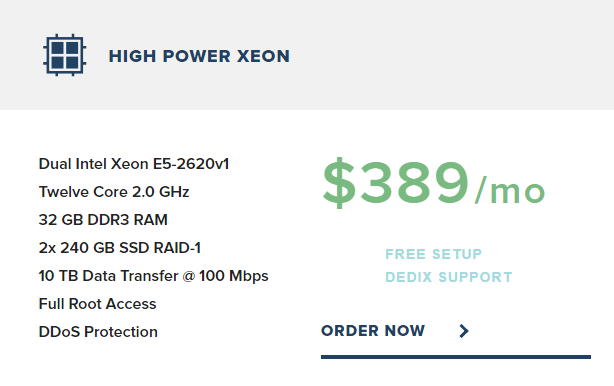This screenshot has width=614, height=386.
Task: Click the 32 GB DDR3 RAM line
Action: [103, 220]
